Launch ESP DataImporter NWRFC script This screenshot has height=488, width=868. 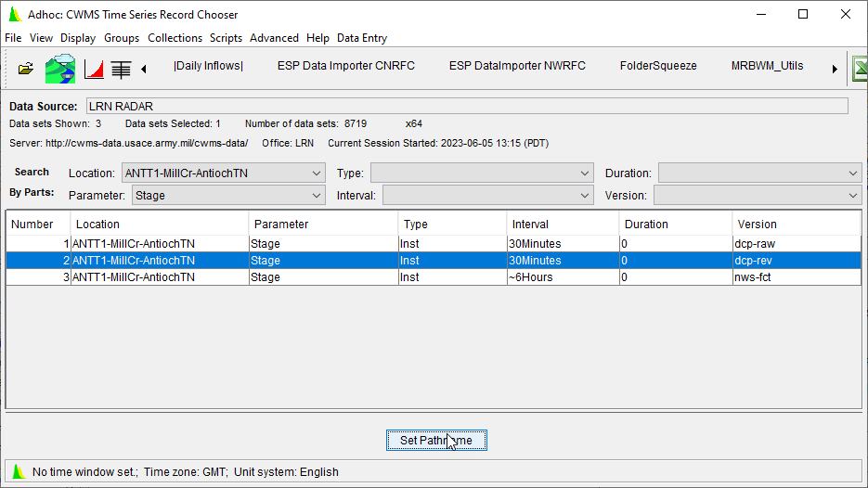[517, 66]
